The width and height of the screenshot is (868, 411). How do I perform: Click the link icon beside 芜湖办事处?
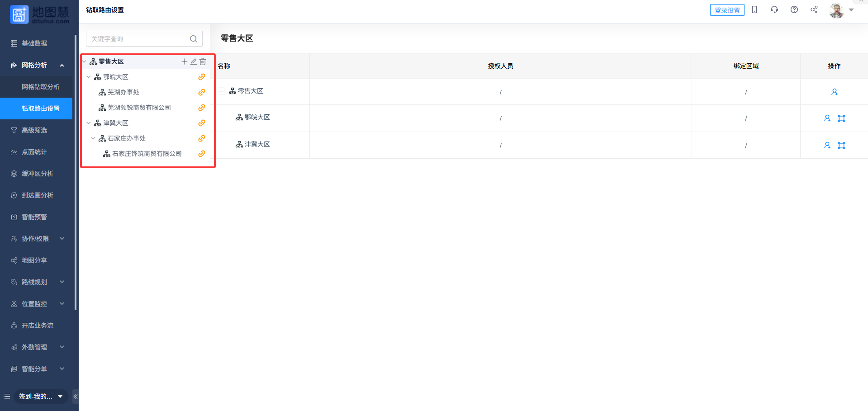(x=202, y=92)
